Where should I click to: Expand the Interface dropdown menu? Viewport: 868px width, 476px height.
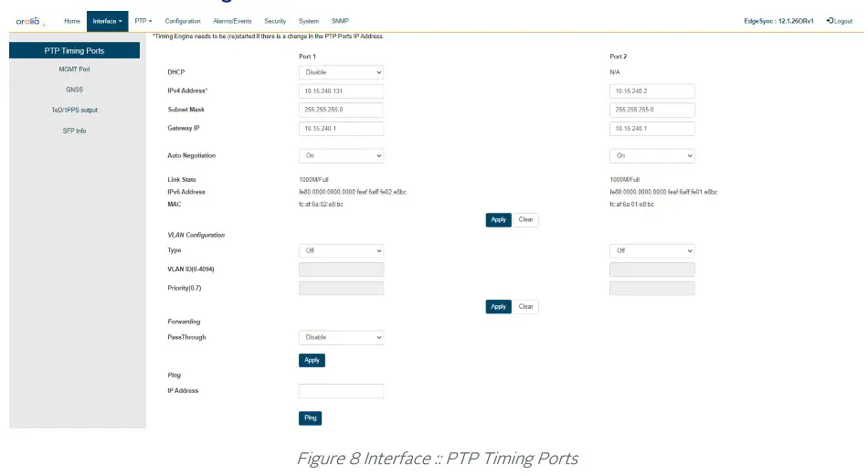click(108, 21)
